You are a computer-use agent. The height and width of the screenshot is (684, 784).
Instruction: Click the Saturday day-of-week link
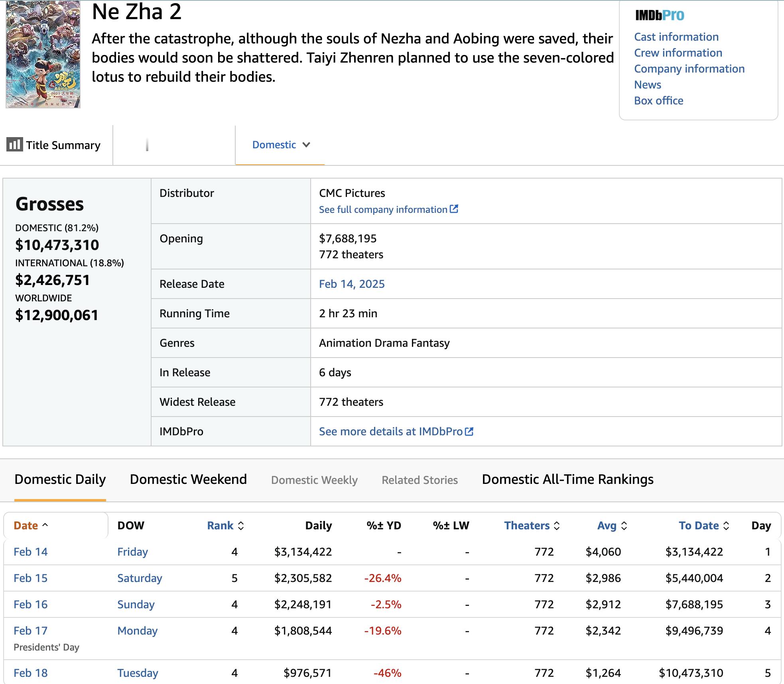[x=140, y=578]
